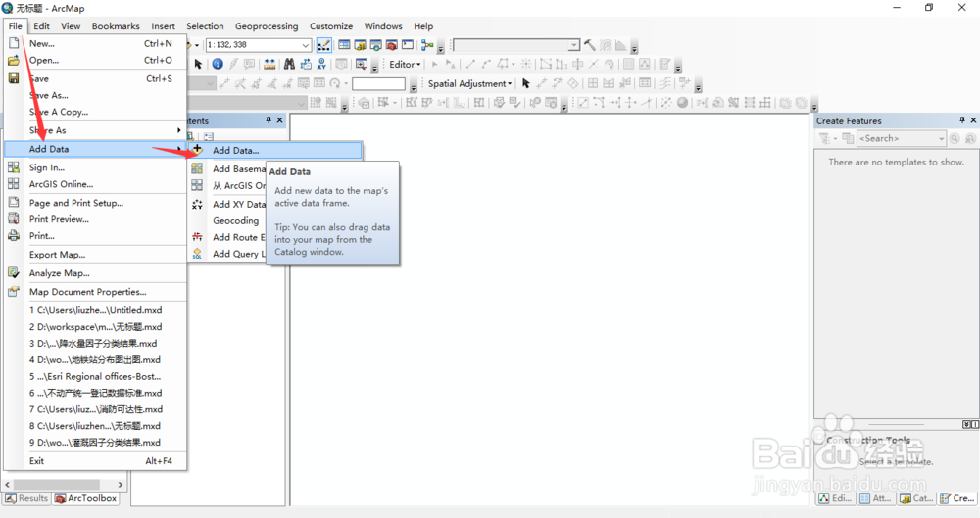Open Create Viewer Window tool
This screenshot has height=518, width=980.
coord(362,64)
